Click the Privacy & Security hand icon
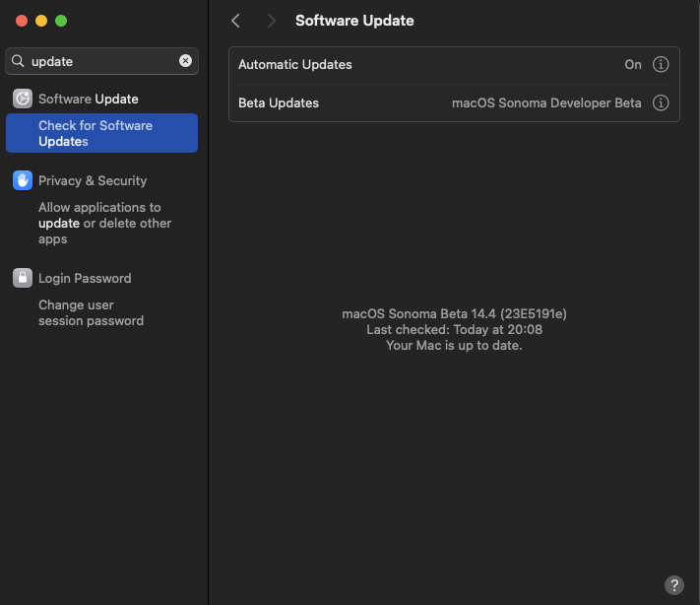700x605 pixels. tap(23, 180)
